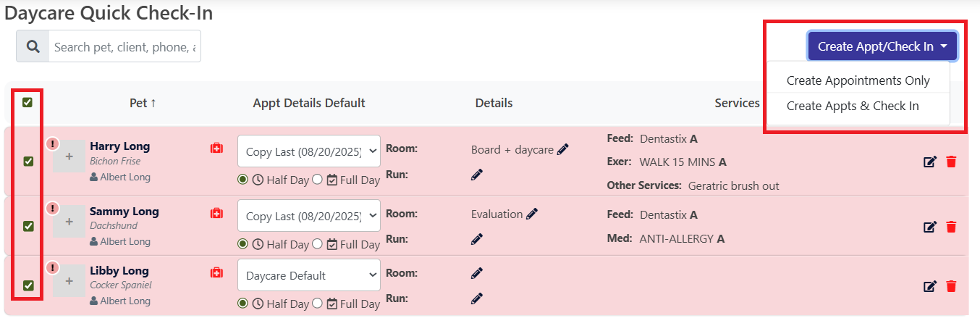980x326 pixels.
Task: Open Libby Long's Daycare Default dropdown
Action: coord(308,275)
